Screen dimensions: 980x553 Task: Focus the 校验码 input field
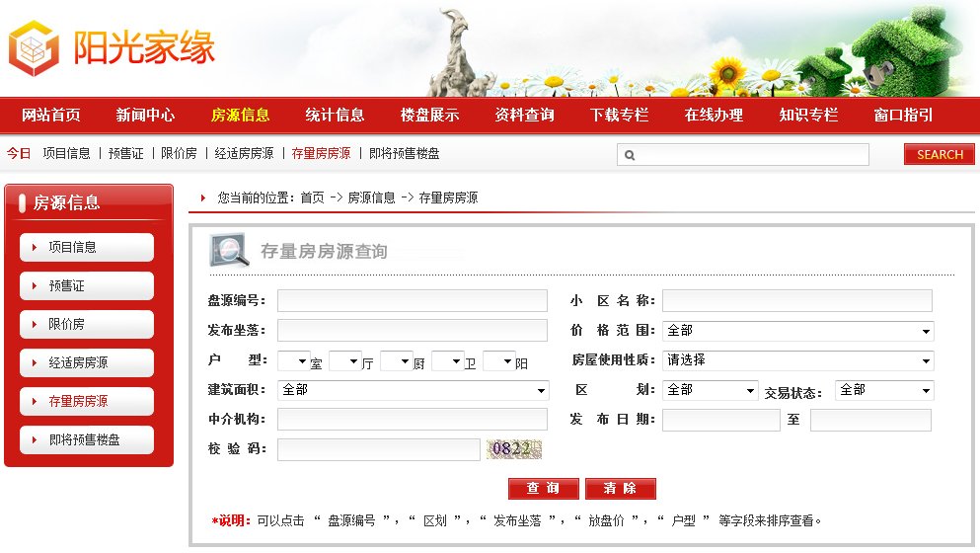[x=379, y=449]
